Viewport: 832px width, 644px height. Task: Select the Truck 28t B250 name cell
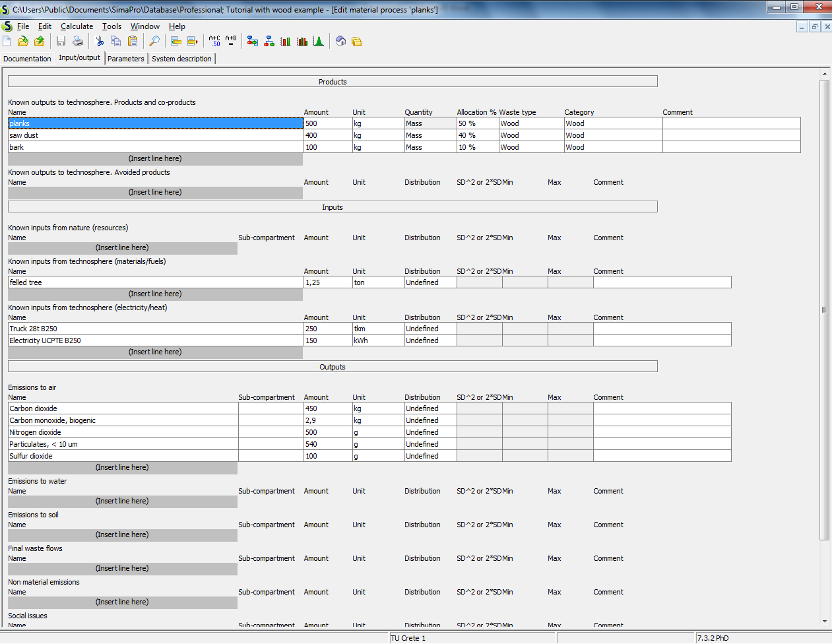click(x=156, y=329)
